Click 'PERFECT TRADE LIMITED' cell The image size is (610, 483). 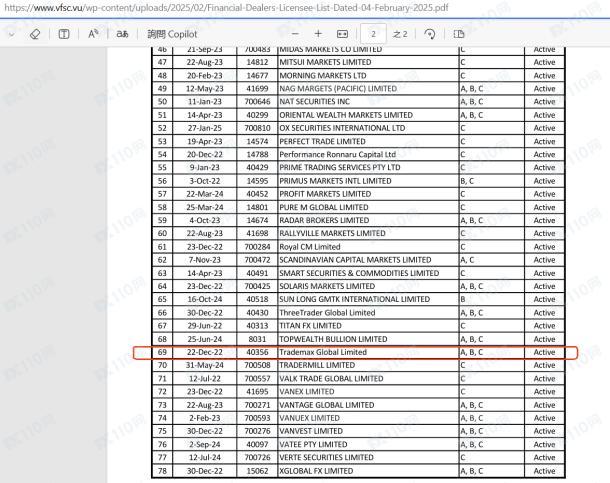coord(368,142)
